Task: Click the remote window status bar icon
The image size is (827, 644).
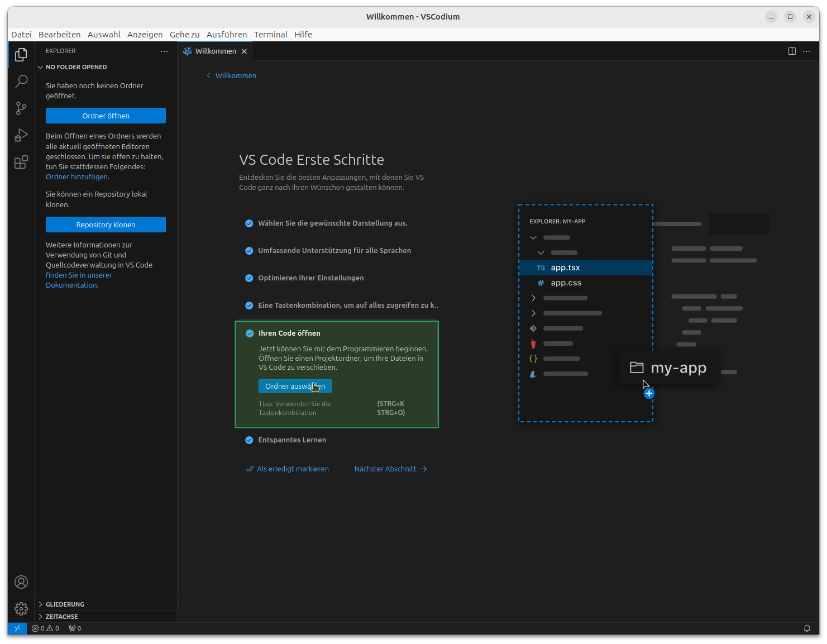Action: (x=17, y=628)
